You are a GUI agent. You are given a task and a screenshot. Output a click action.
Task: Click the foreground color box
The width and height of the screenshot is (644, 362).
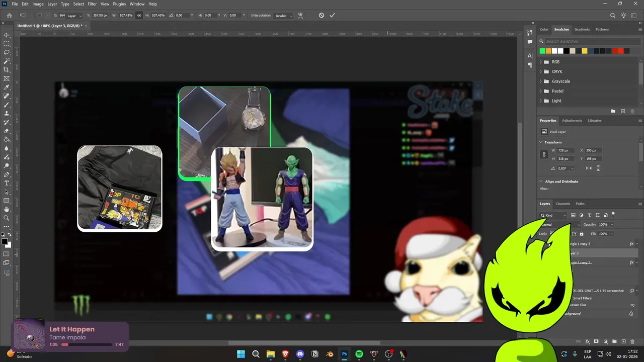(5, 242)
